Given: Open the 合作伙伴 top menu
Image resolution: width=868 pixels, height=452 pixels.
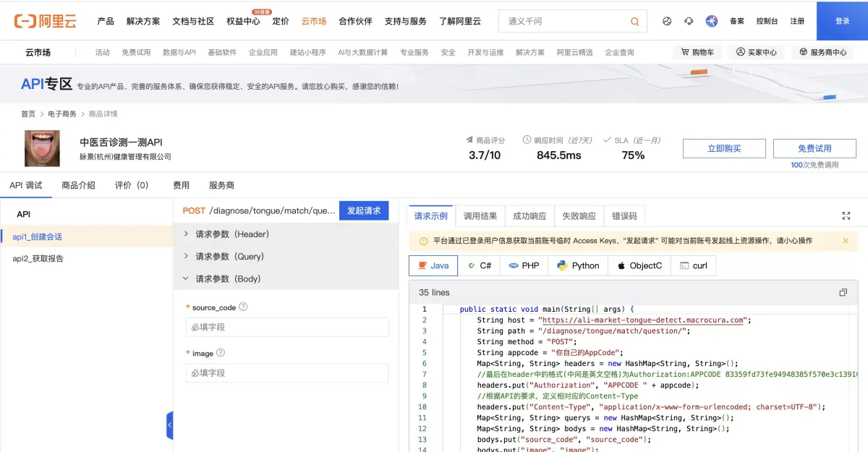Looking at the screenshot, I should click(355, 21).
